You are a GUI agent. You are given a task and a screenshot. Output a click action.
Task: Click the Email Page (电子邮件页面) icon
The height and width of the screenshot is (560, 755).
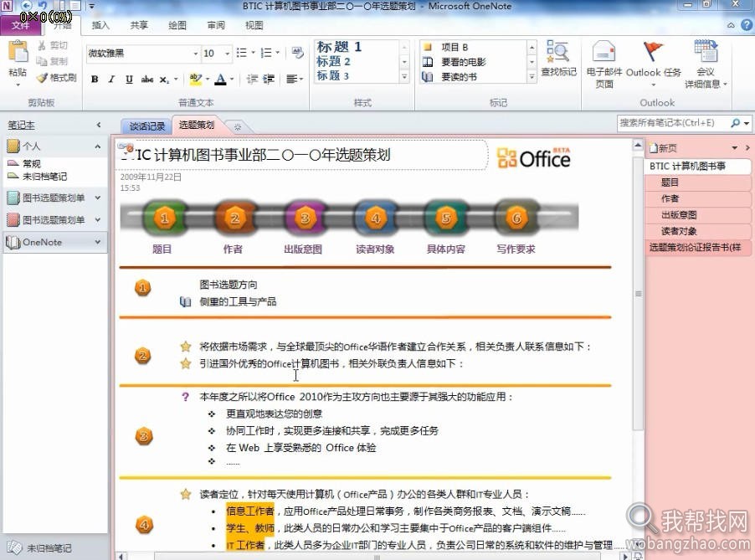pos(603,52)
